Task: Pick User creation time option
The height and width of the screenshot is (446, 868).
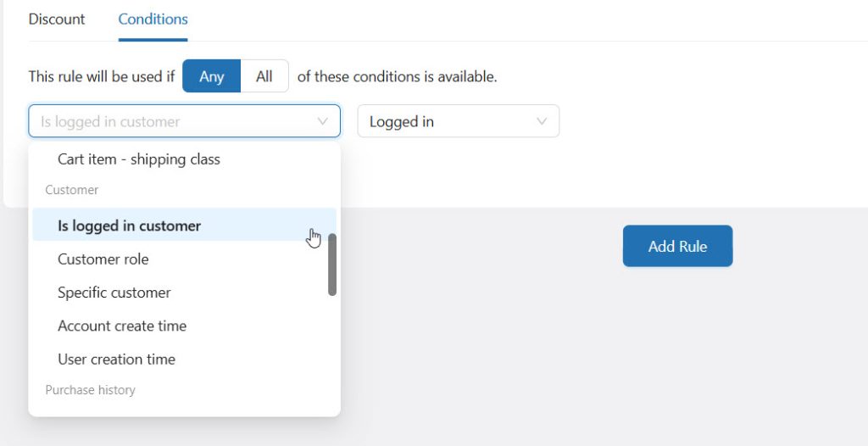Action: tap(116, 360)
